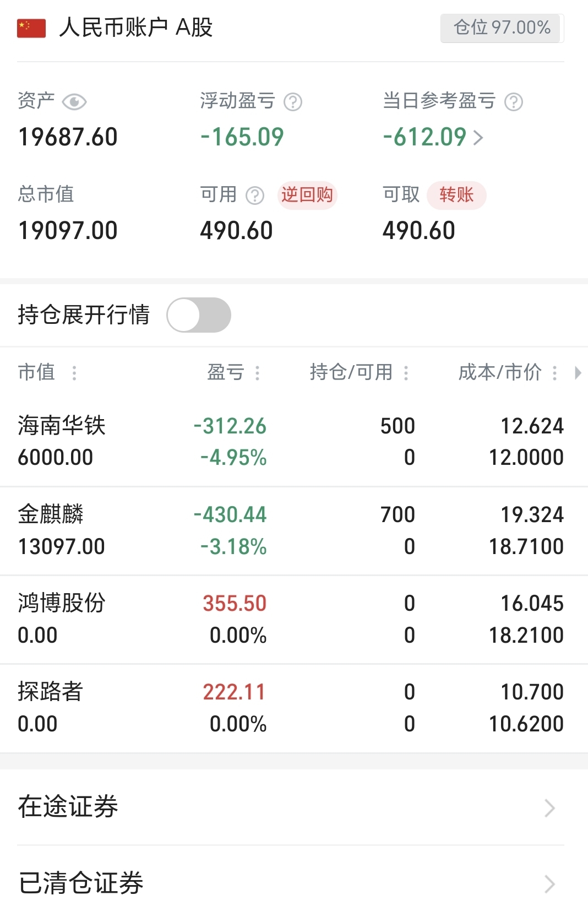This screenshot has width=588, height=917.
Task: Click help icon next to 当日参考盈亏
Action: click(x=514, y=102)
